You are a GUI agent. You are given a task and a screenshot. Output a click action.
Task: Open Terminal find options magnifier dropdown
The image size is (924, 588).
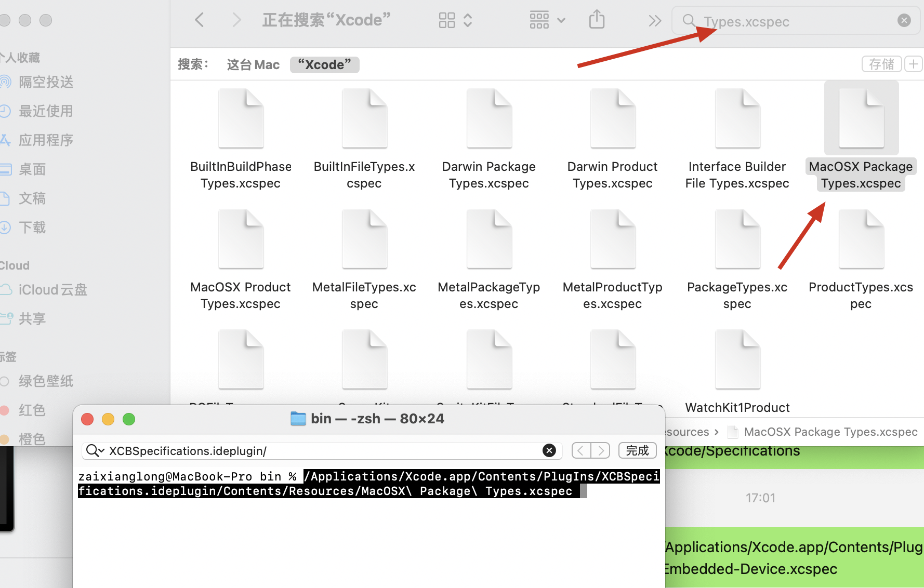pos(95,450)
